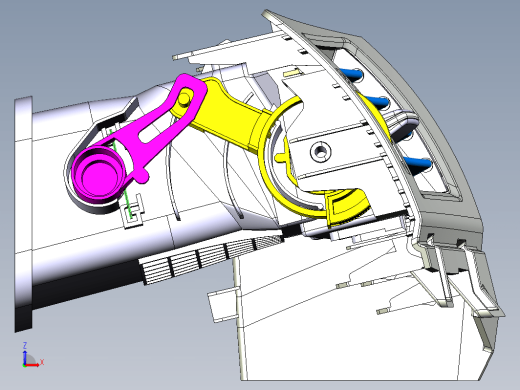Click the X axis of the triad
Image resolution: width=520 pixels, height=390 pixels.
tap(34, 365)
